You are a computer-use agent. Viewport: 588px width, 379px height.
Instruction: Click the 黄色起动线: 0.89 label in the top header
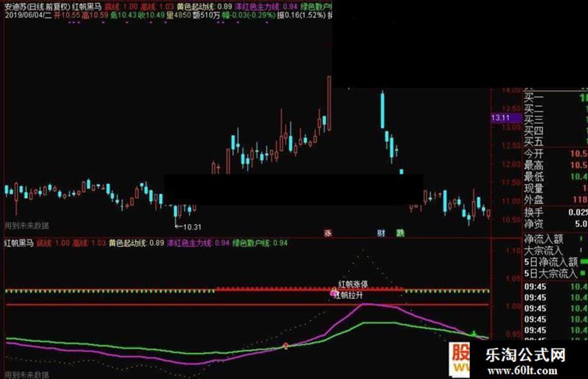(x=204, y=7)
